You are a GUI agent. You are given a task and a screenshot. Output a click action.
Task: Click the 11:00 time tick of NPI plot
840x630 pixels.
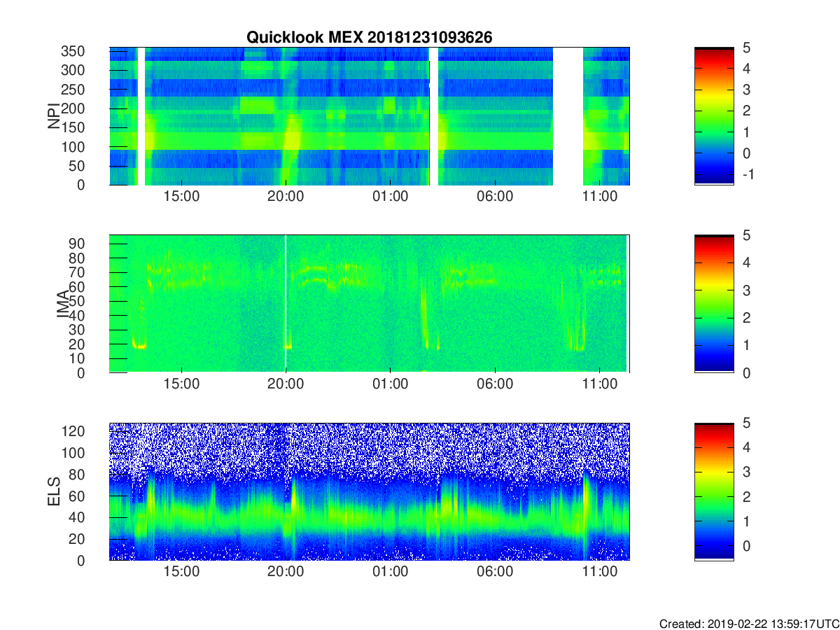(x=599, y=197)
